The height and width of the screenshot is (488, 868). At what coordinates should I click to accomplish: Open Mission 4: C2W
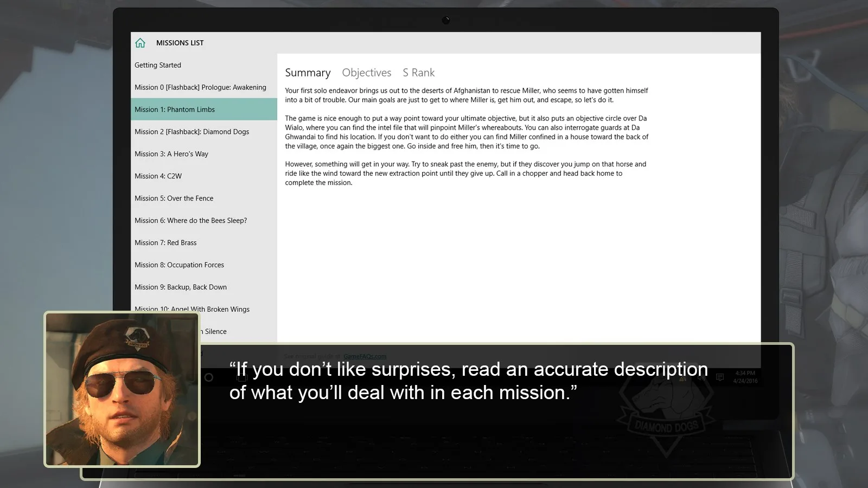coord(204,176)
